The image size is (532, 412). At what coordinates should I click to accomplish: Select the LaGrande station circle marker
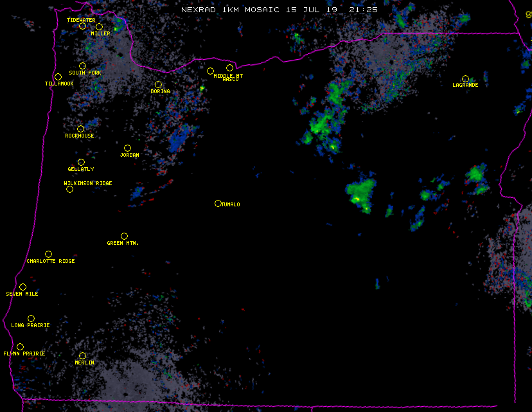[465, 78]
